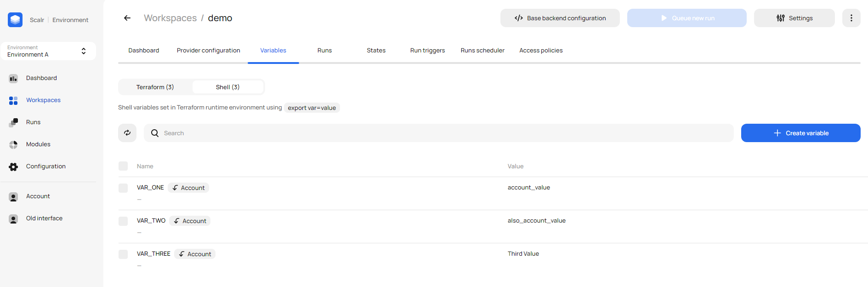The width and height of the screenshot is (868, 287).
Task: Click the also_account_value cell
Action: pyautogui.click(x=537, y=221)
